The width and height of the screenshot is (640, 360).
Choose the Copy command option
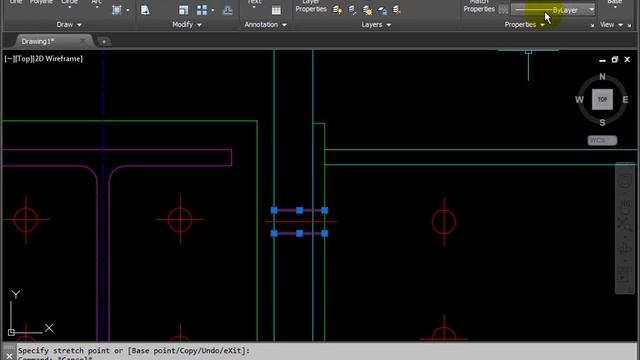pos(189,351)
